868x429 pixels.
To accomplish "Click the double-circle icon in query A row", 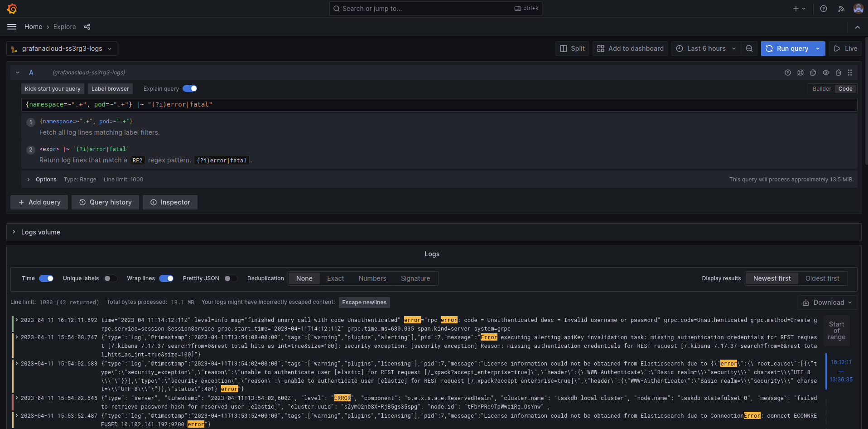I will pos(800,73).
